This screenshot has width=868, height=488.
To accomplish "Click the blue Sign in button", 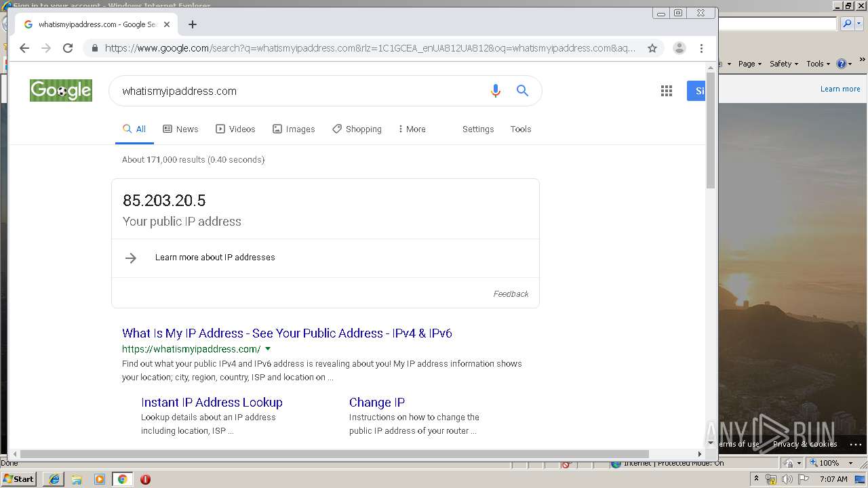I will (x=696, y=91).
